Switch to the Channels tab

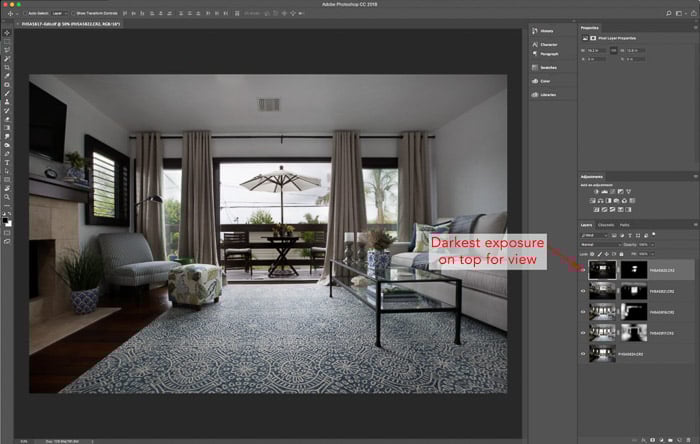(x=606, y=225)
